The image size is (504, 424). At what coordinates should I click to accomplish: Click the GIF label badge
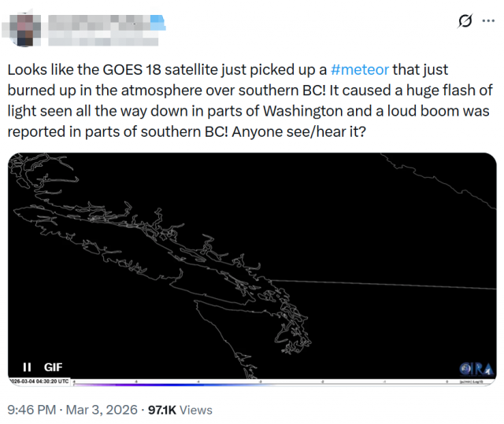53,367
